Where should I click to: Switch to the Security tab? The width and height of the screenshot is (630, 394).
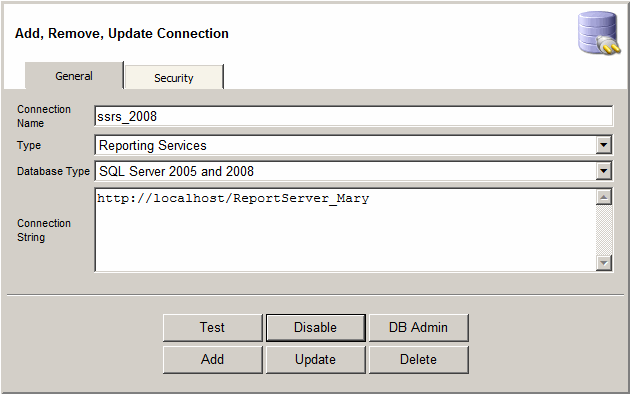[174, 77]
